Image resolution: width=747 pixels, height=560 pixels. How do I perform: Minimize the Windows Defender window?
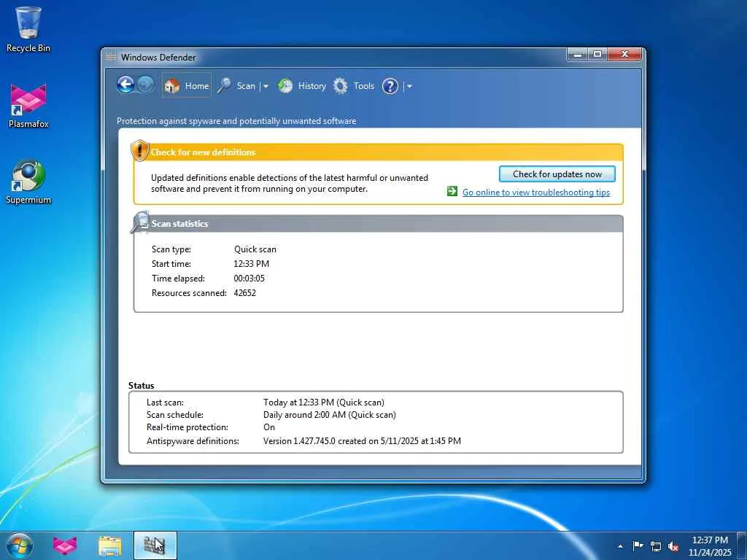578,54
